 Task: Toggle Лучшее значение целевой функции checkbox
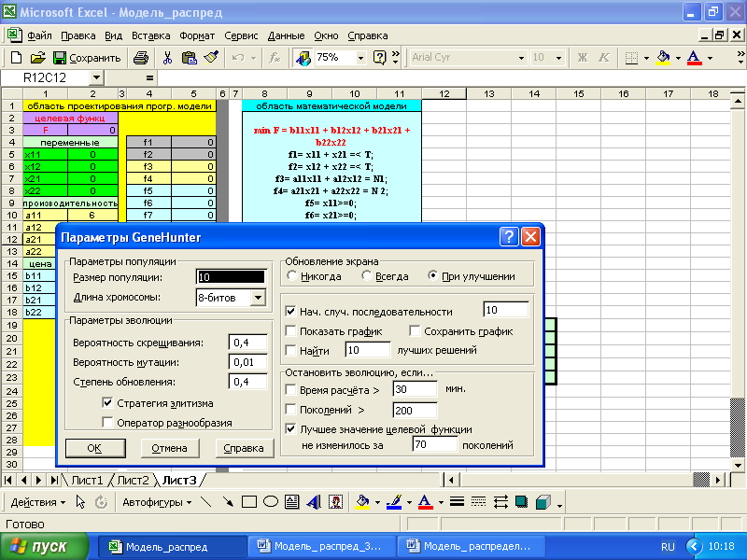click(290, 429)
